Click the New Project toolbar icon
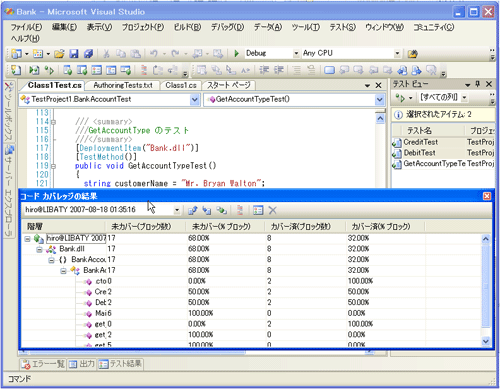500x389 pixels. click(x=16, y=54)
